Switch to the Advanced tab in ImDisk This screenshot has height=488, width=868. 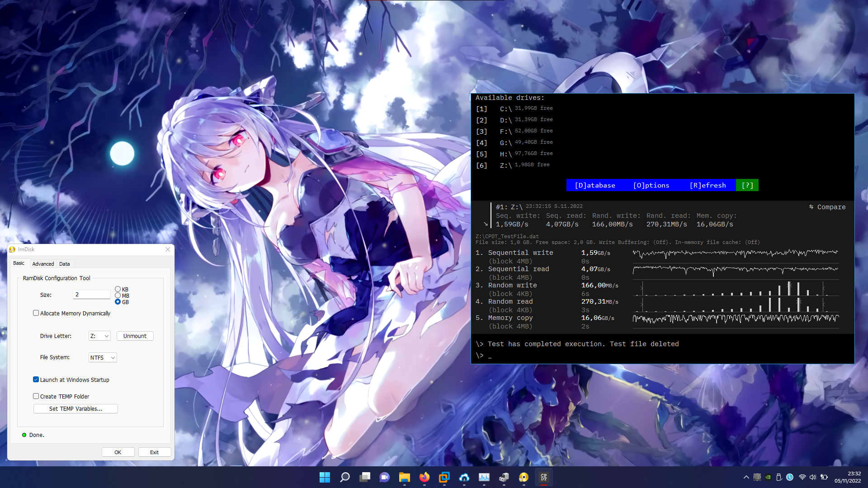(x=43, y=264)
